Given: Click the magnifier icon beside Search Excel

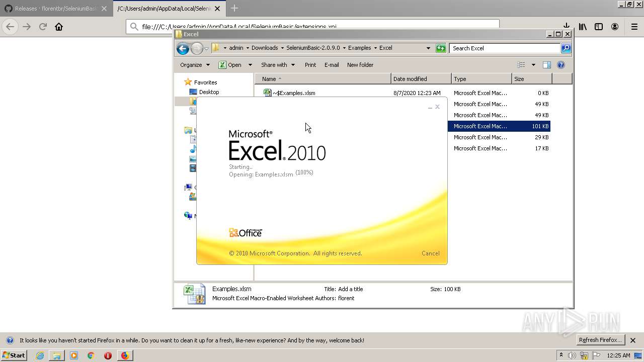Looking at the screenshot, I should point(566,48).
